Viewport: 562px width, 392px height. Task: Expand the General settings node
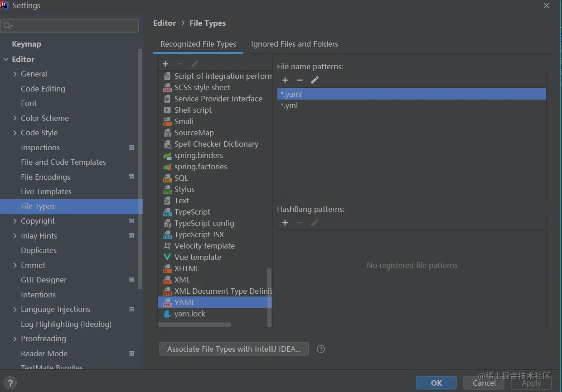point(15,74)
